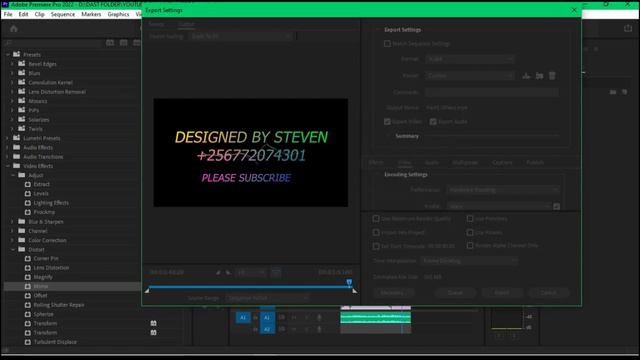Image resolution: width=640 pixels, height=360 pixels.
Task: Toggle the Match Sequence Settings checkbox
Action: pos(387,44)
